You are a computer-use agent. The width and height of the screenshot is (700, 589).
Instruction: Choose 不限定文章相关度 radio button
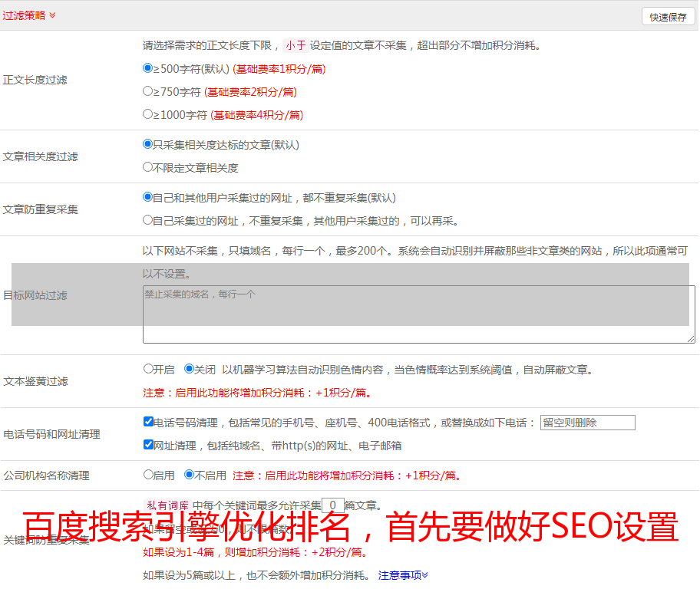point(148,167)
